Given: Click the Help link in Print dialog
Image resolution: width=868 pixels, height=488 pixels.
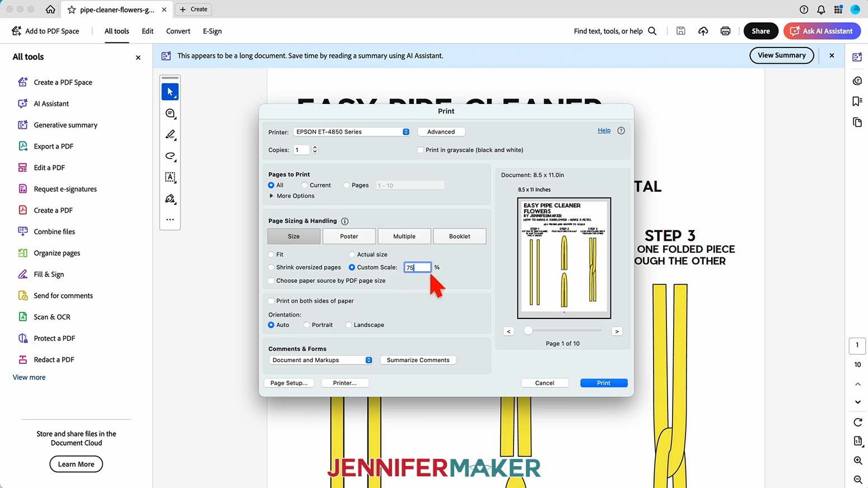Looking at the screenshot, I should [604, 130].
